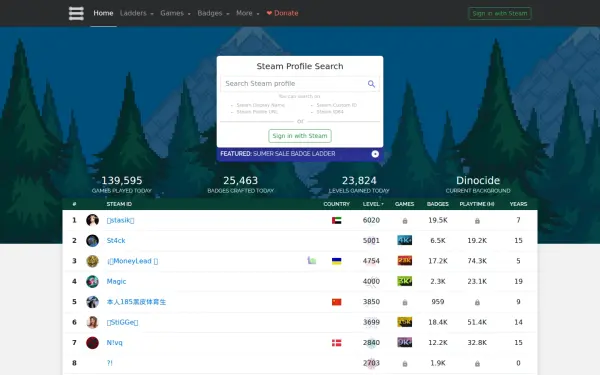This screenshot has width=600, height=375.
Task: Click the games badge in MoneyLead row
Action: point(404,261)
